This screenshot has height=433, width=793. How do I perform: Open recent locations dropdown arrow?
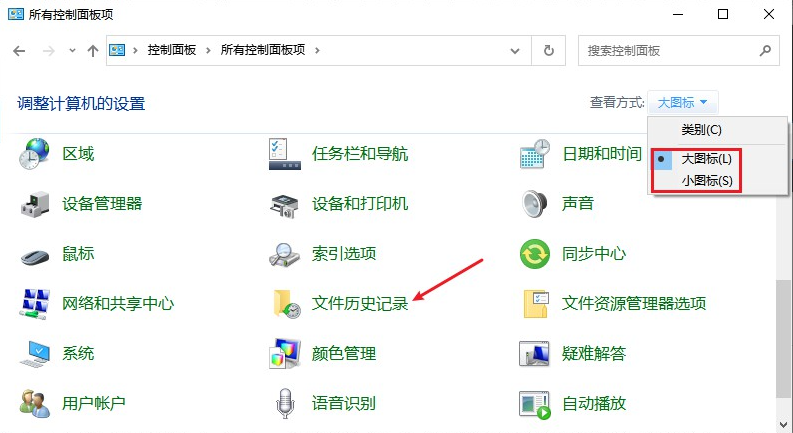72,51
